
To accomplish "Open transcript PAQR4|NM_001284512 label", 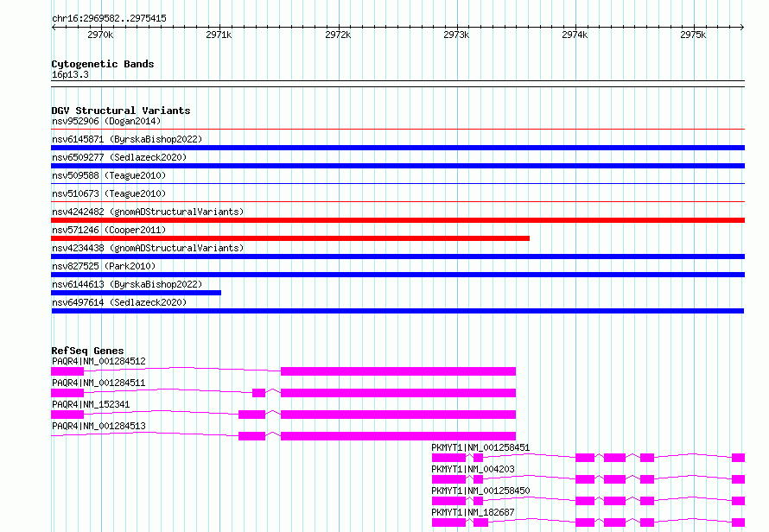I will coord(99,361).
